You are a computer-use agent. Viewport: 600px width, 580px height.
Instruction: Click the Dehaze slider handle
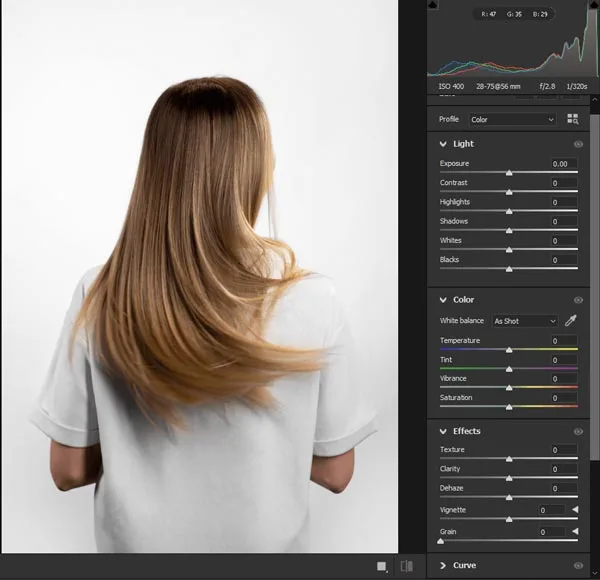tap(509, 497)
